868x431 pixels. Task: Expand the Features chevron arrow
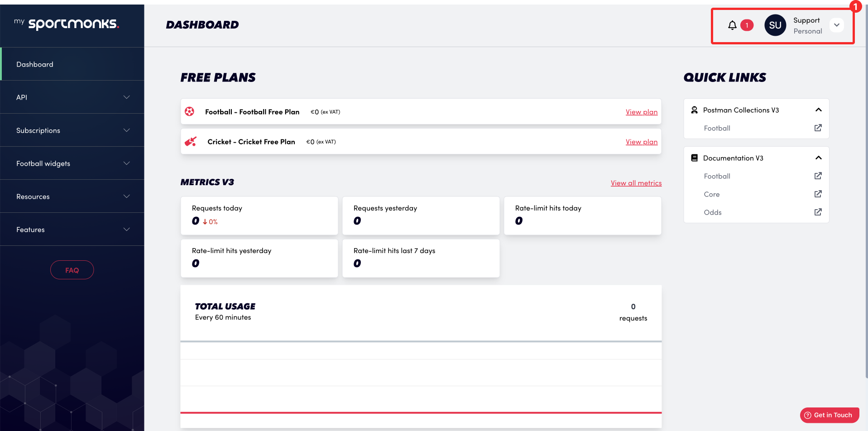click(127, 230)
